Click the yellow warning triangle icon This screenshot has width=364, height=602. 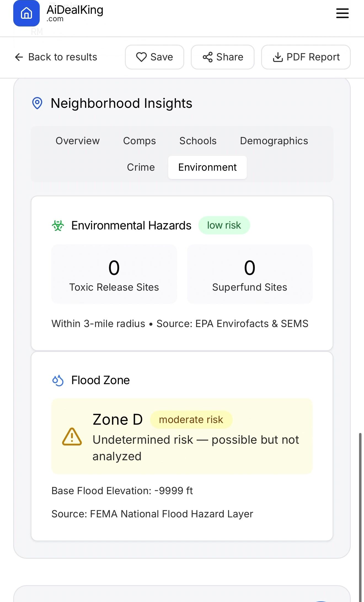72,437
